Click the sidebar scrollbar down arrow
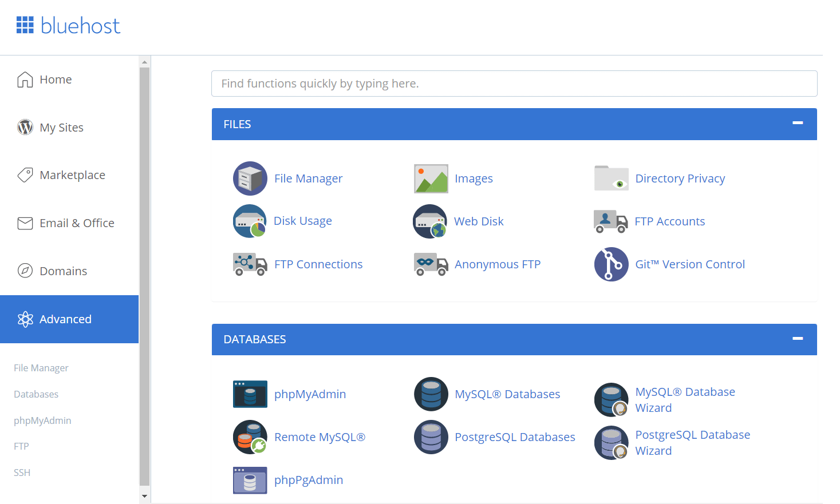840x504 pixels. tap(144, 496)
